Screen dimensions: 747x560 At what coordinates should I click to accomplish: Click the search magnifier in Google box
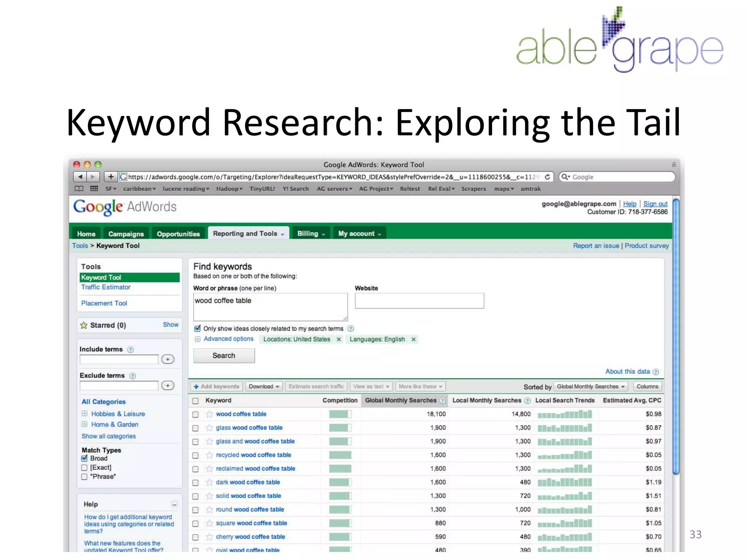point(565,177)
